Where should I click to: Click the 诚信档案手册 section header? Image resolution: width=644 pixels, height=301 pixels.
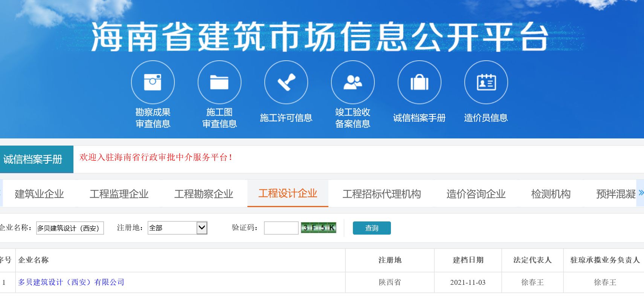37,159
